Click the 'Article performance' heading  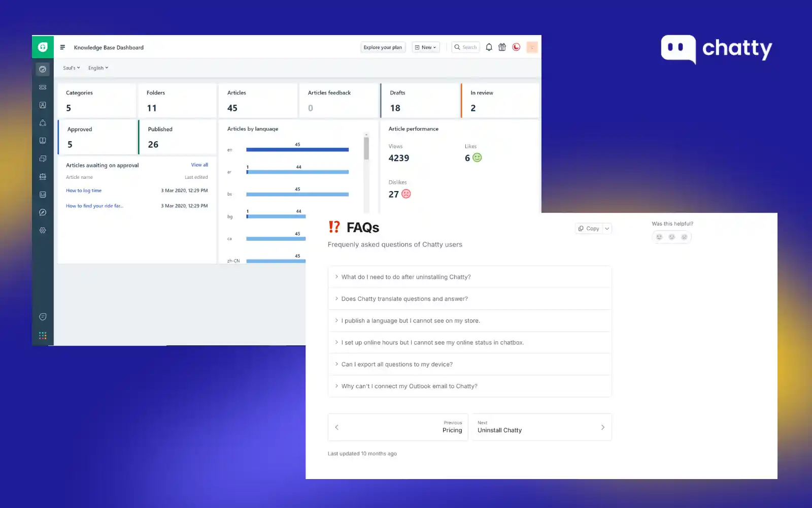coord(414,129)
